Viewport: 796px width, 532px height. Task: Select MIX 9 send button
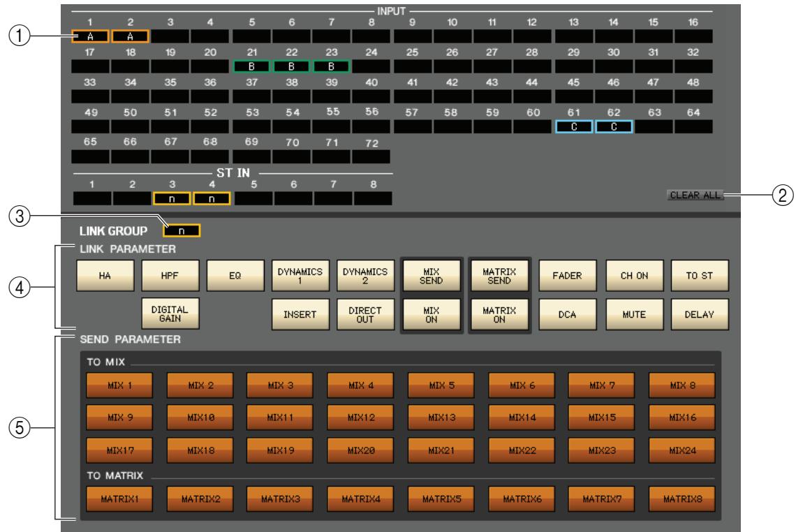coord(120,418)
